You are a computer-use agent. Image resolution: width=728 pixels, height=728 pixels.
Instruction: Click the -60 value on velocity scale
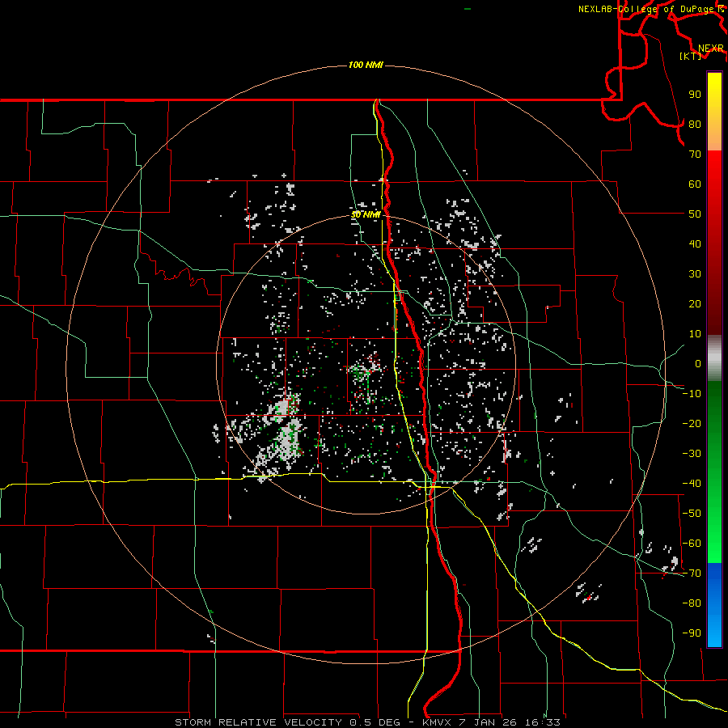(x=692, y=544)
